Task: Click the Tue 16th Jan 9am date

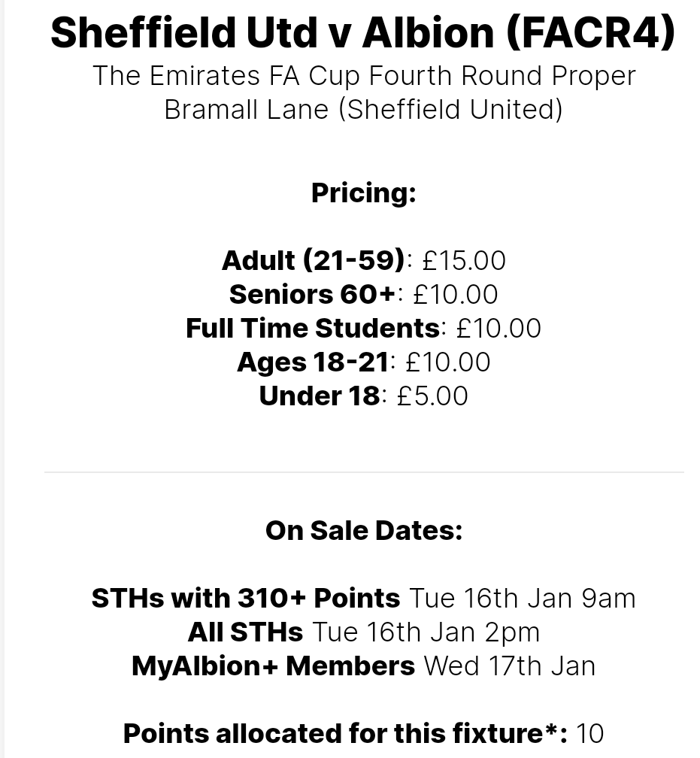Action: (523, 598)
